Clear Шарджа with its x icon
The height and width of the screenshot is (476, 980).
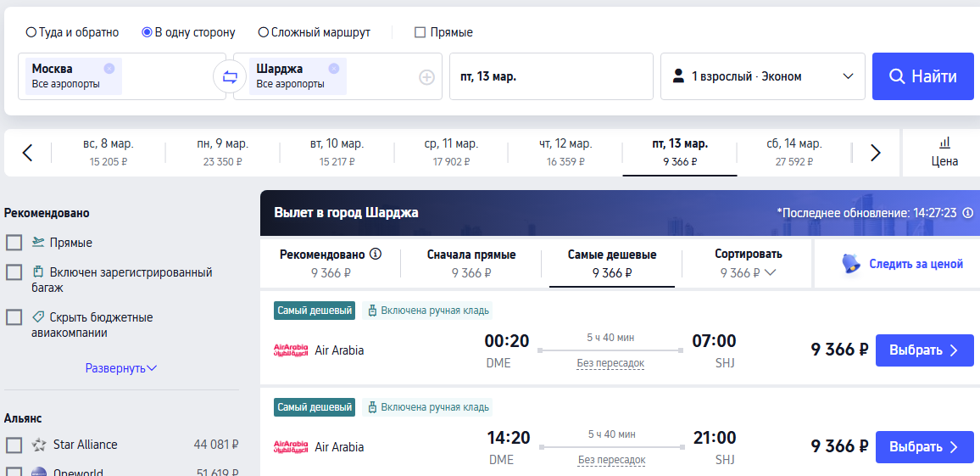(x=334, y=69)
